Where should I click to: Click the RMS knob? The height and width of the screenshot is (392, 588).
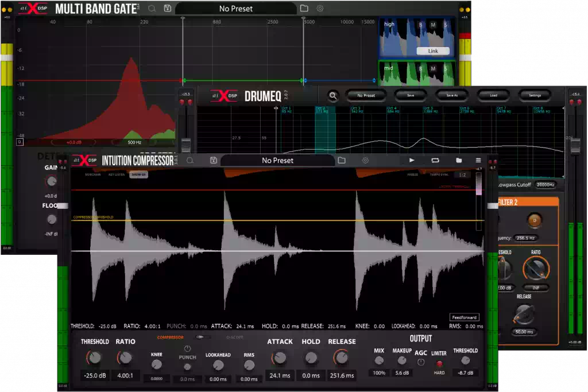point(249,365)
